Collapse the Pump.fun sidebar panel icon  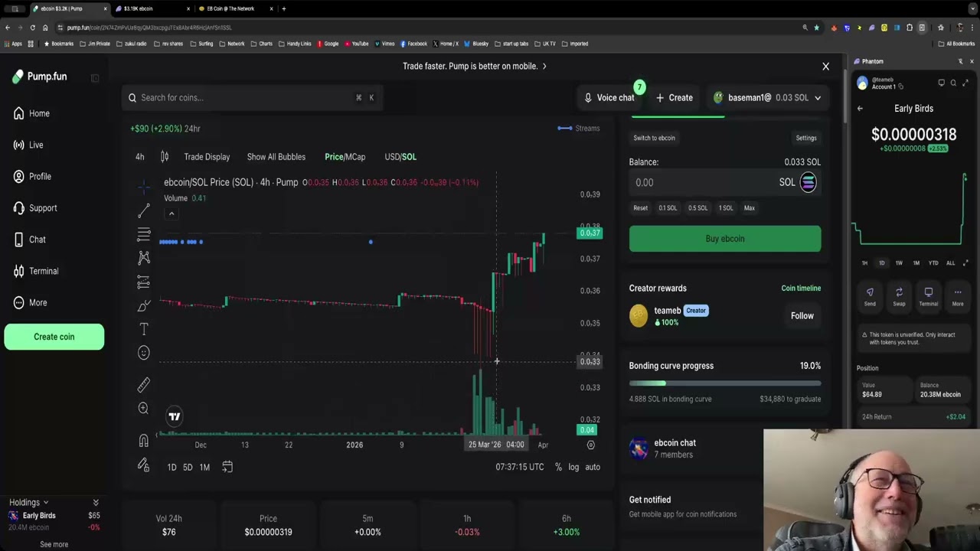[x=95, y=77]
